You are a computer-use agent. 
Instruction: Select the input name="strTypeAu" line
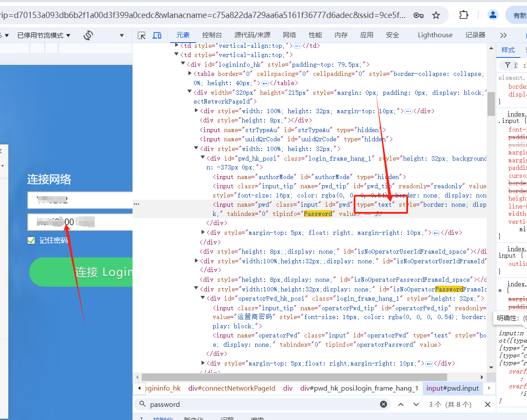coord(293,130)
